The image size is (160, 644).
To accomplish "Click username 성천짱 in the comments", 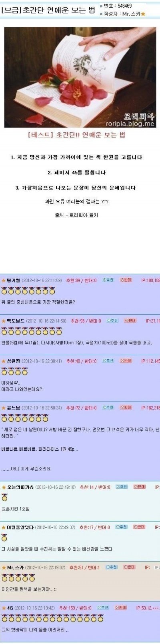I will coord(13,361).
